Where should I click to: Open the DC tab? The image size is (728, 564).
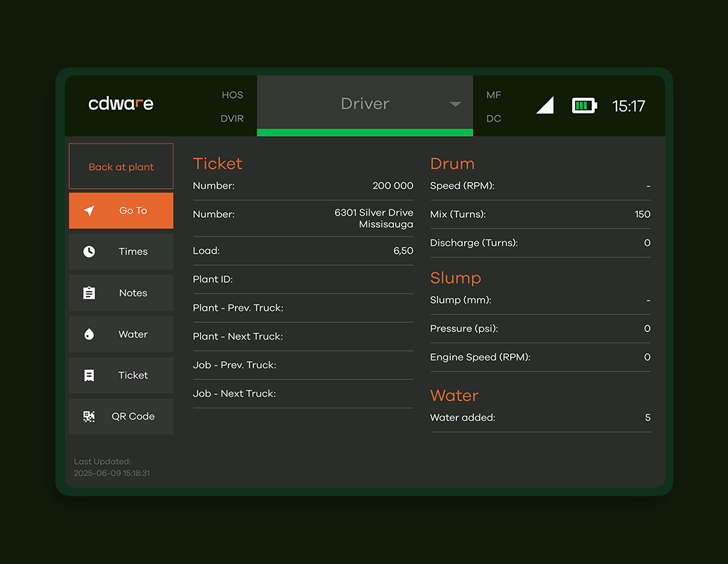click(x=494, y=118)
